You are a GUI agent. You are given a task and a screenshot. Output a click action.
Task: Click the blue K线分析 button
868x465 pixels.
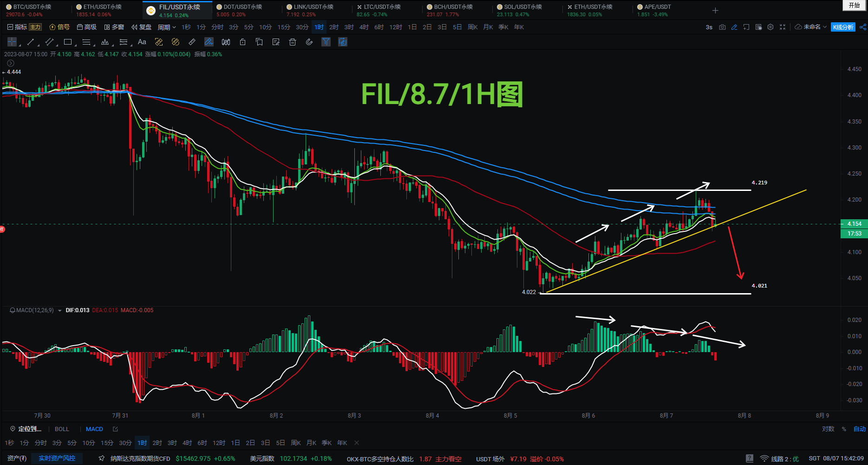843,27
